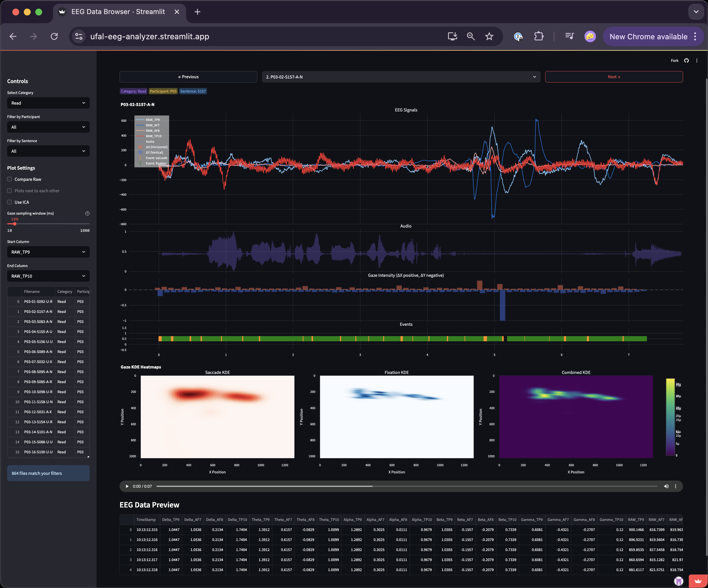Toggle the Plots next to each other checkbox

tap(9, 191)
